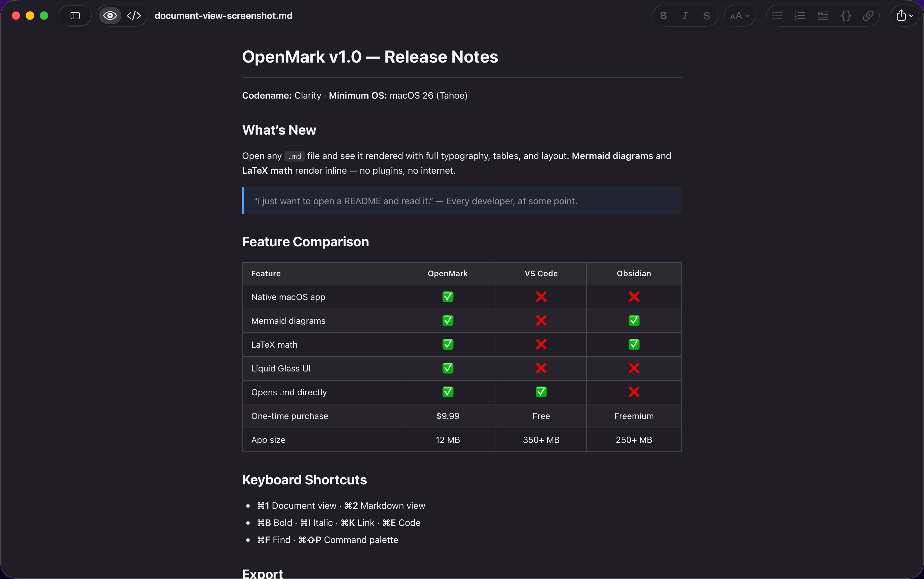Click the share/export button

pos(901,15)
